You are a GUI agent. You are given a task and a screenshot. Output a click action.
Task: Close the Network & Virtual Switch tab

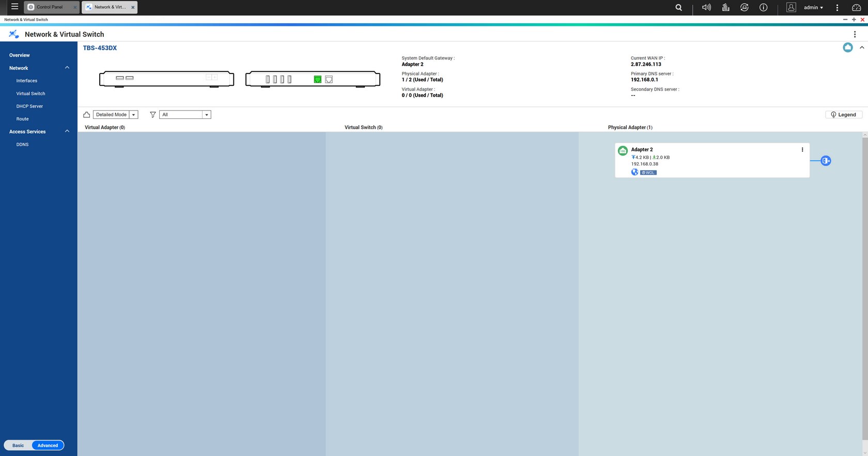click(133, 7)
